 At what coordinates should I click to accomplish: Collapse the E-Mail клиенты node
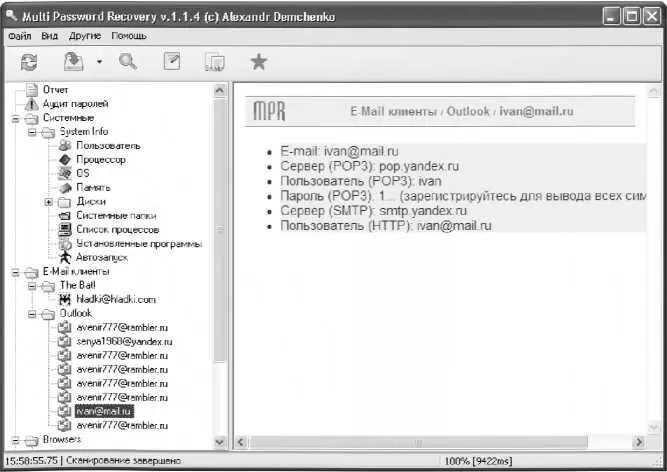tap(15, 273)
